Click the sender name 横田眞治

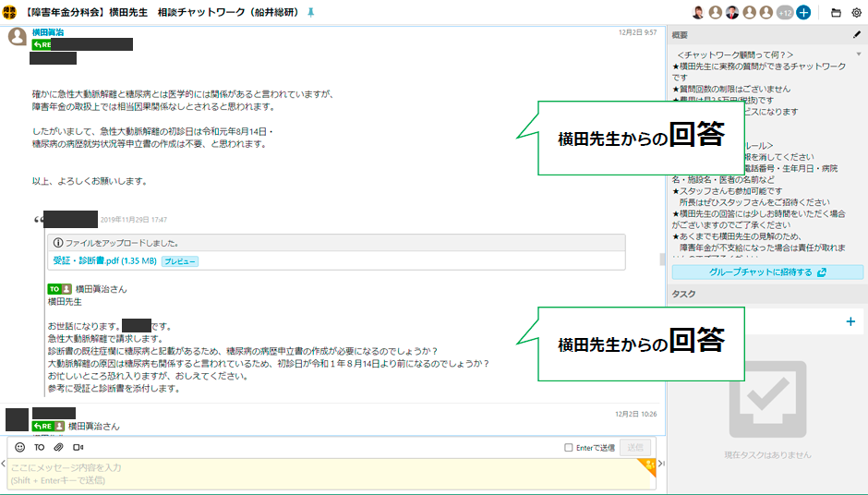(x=48, y=32)
